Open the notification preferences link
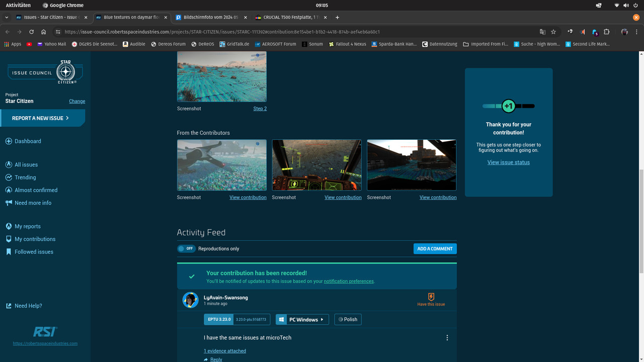 tap(349, 282)
